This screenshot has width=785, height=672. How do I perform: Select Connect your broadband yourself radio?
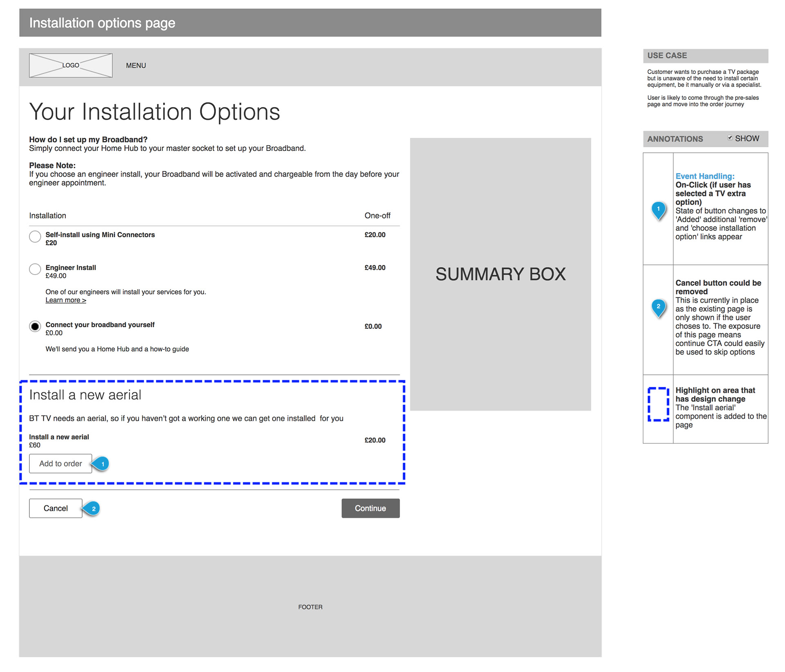click(x=35, y=326)
